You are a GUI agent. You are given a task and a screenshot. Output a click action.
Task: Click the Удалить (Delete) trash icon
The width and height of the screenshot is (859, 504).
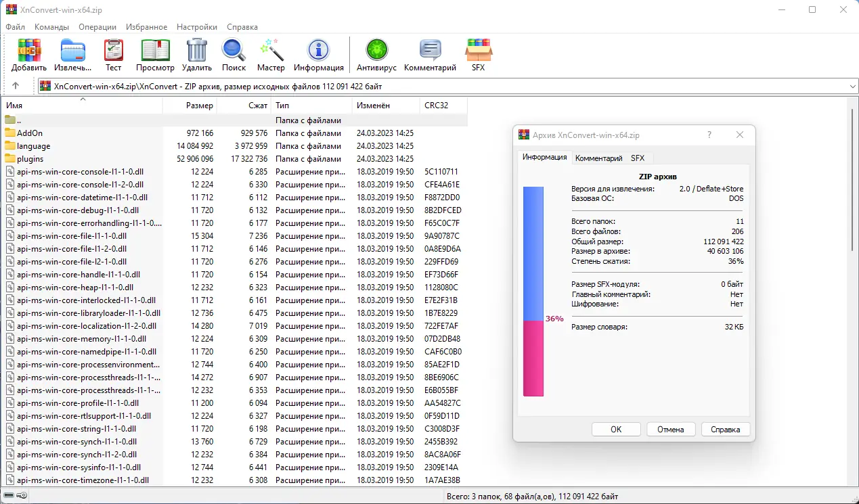197,50
